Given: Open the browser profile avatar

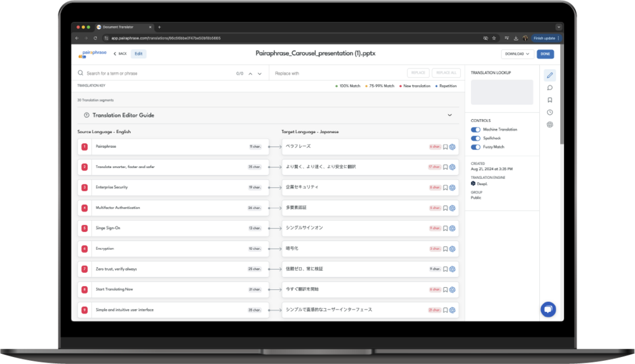Looking at the screenshot, I should (525, 38).
